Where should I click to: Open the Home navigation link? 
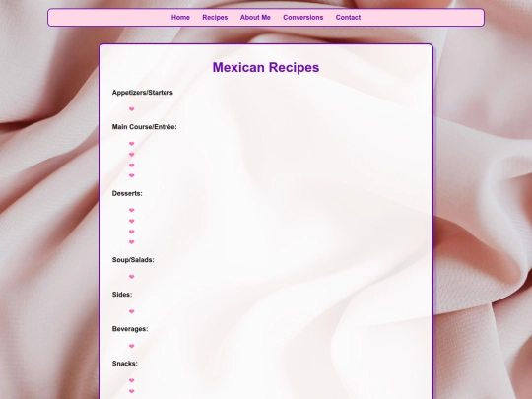point(180,18)
